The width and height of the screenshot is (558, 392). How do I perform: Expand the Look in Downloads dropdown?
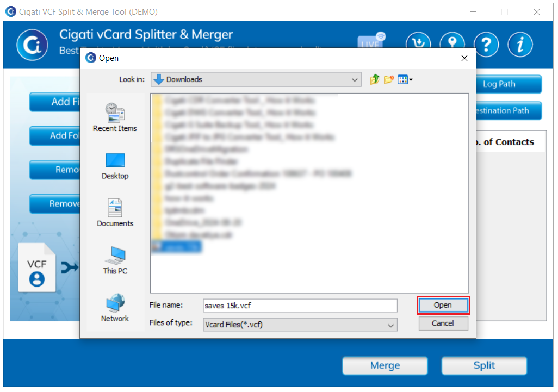pyautogui.click(x=256, y=79)
